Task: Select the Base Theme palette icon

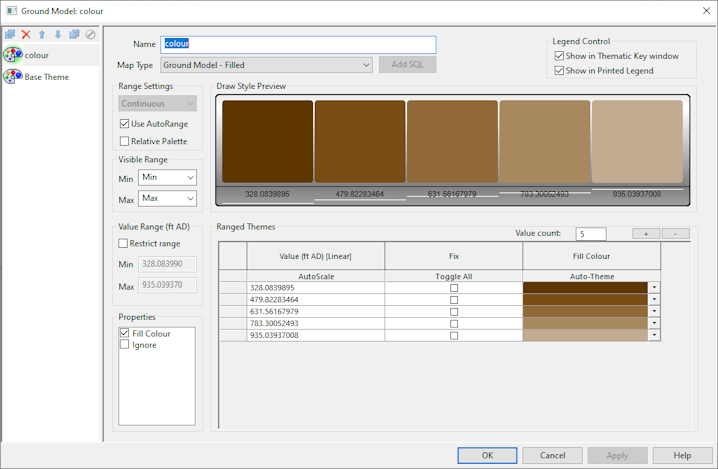Action: [13, 77]
